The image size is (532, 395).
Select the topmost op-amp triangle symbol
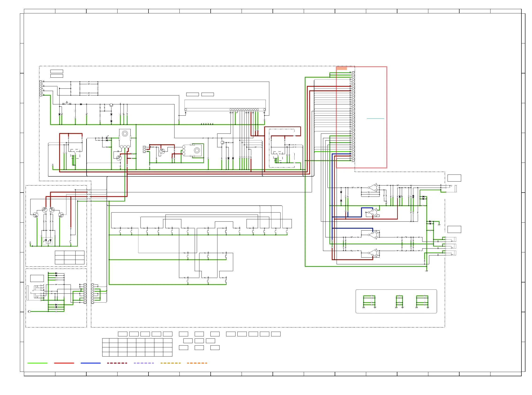click(x=373, y=187)
